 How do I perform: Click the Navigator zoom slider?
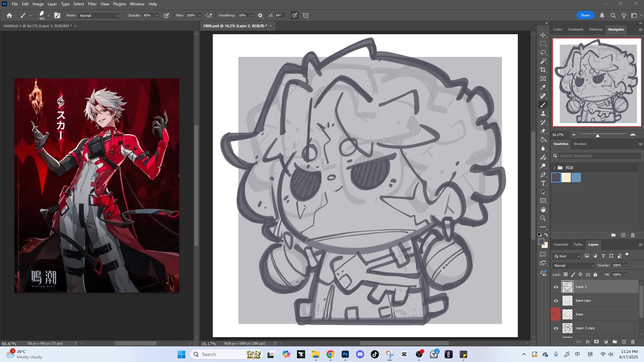point(598,135)
